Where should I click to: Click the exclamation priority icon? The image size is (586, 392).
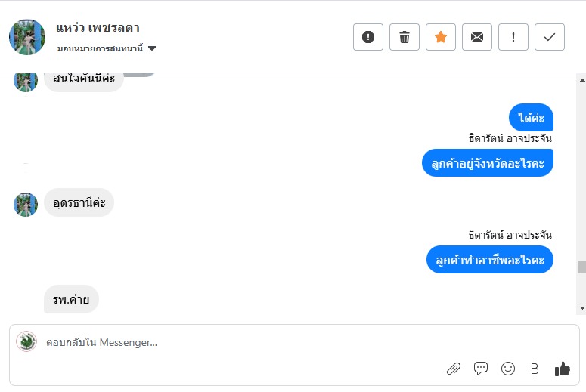513,37
